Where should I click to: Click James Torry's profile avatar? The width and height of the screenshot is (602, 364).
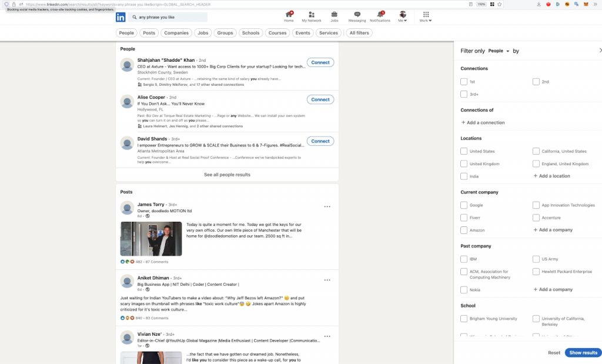coord(127,208)
